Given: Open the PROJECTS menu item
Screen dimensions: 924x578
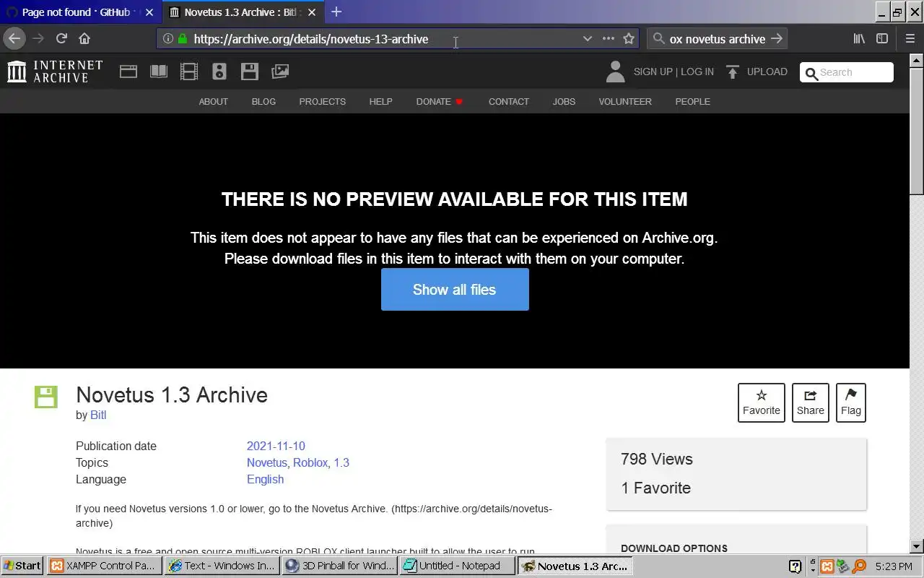Looking at the screenshot, I should (323, 102).
